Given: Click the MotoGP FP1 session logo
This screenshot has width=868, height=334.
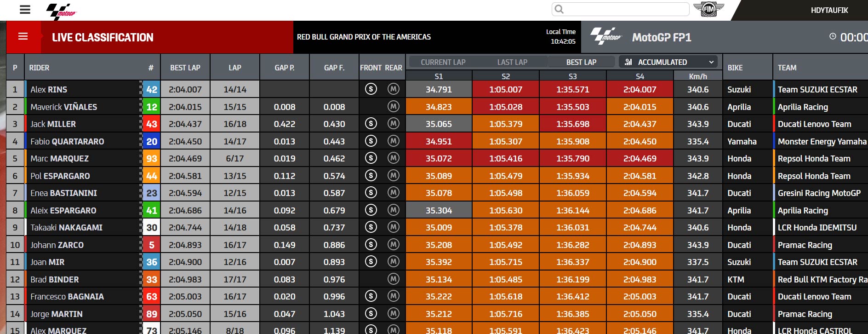Looking at the screenshot, I should click(x=605, y=36).
